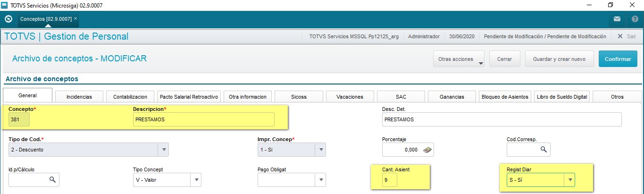Click Pendiente de Modificación status text

click(x=545, y=36)
